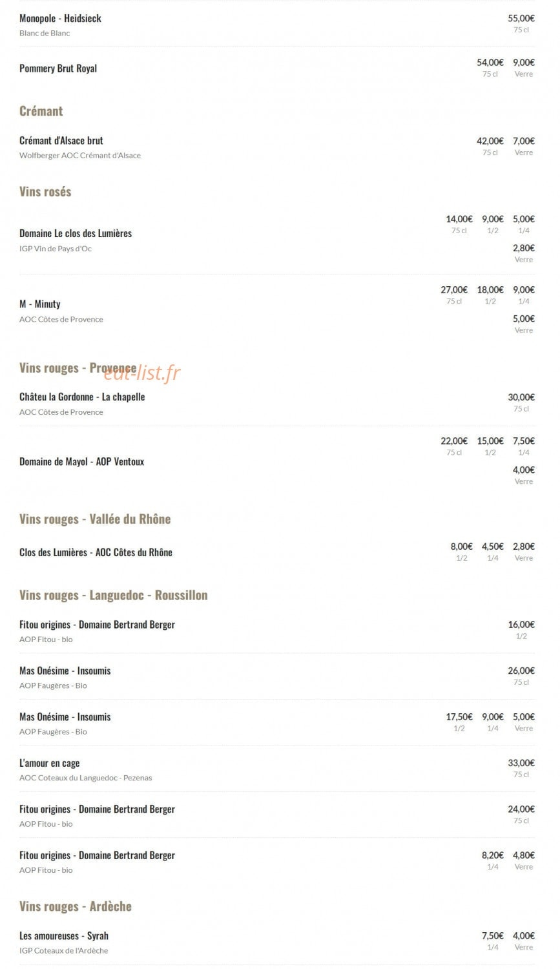Click the Vins rouges - Vallée du Rhône heading
Viewport: 560px width, 969px height.
(95, 519)
